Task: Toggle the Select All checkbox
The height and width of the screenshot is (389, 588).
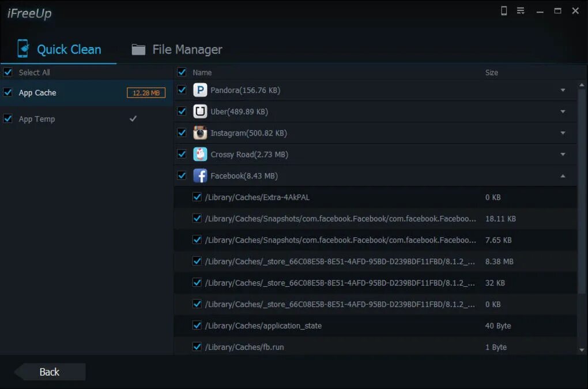Action: [x=7, y=72]
